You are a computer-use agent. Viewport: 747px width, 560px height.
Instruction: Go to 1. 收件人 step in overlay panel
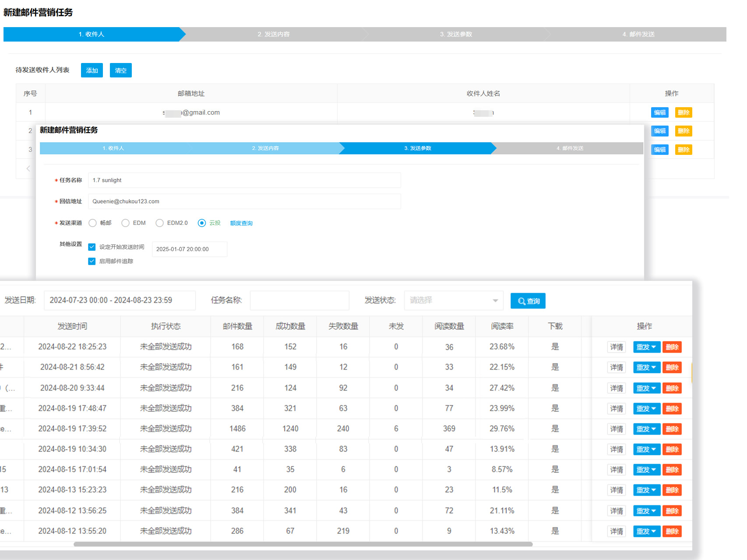pos(113,148)
